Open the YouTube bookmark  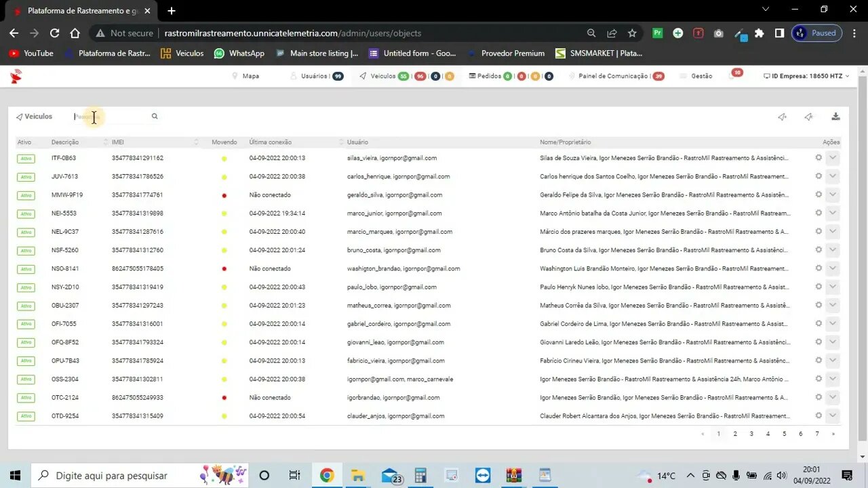pyautogui.click(x=31, y=53)
